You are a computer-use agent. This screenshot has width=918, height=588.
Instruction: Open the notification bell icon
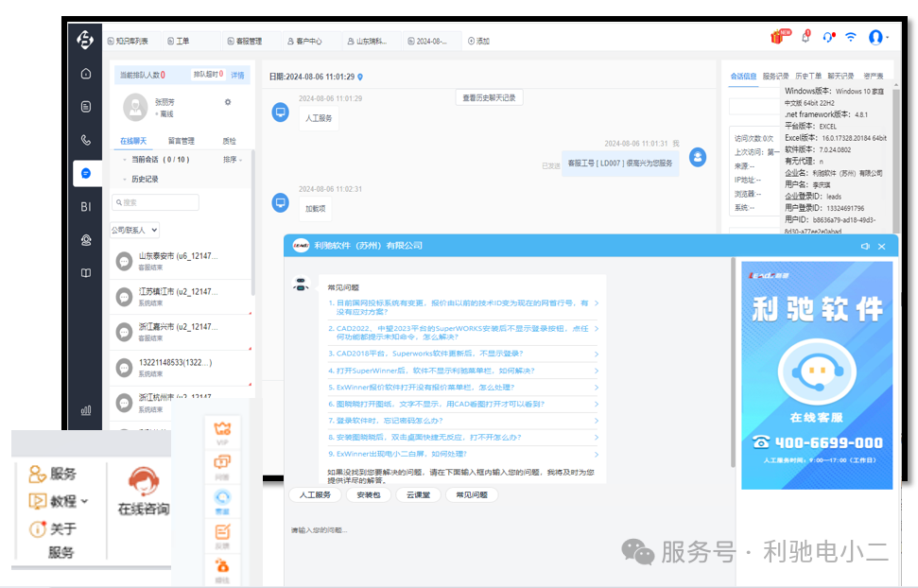[x=806, y=37]
